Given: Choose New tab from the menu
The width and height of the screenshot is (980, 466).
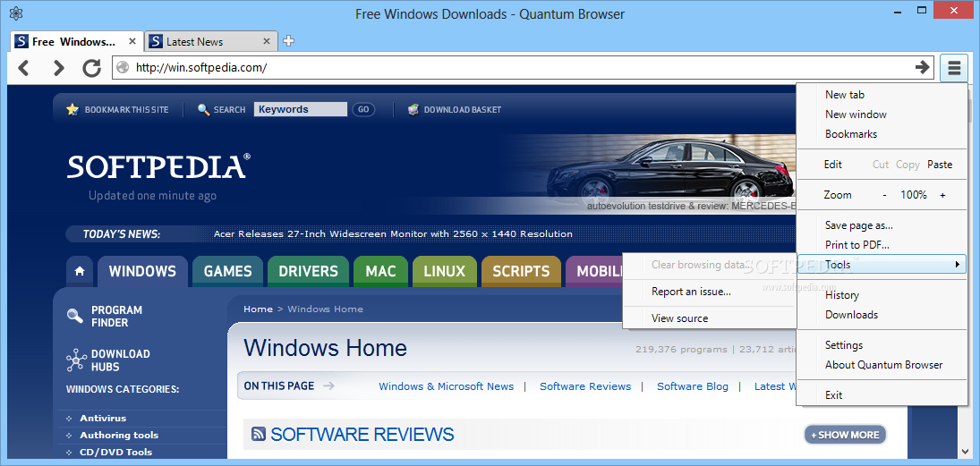Looking at the screenshot, I should [844, 94].
